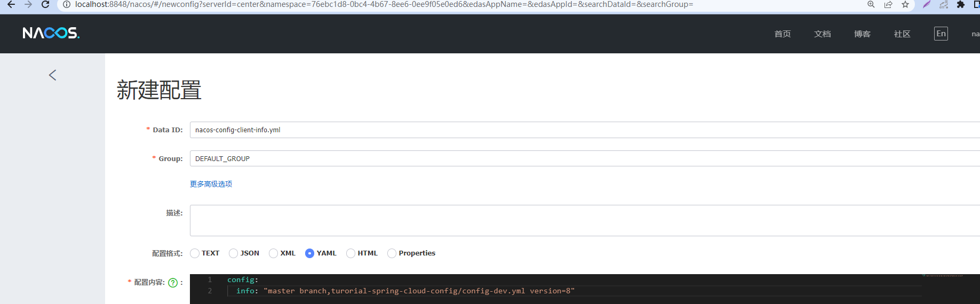Click the browser address bar URL

pyautogui.click(x=384, y=4)
